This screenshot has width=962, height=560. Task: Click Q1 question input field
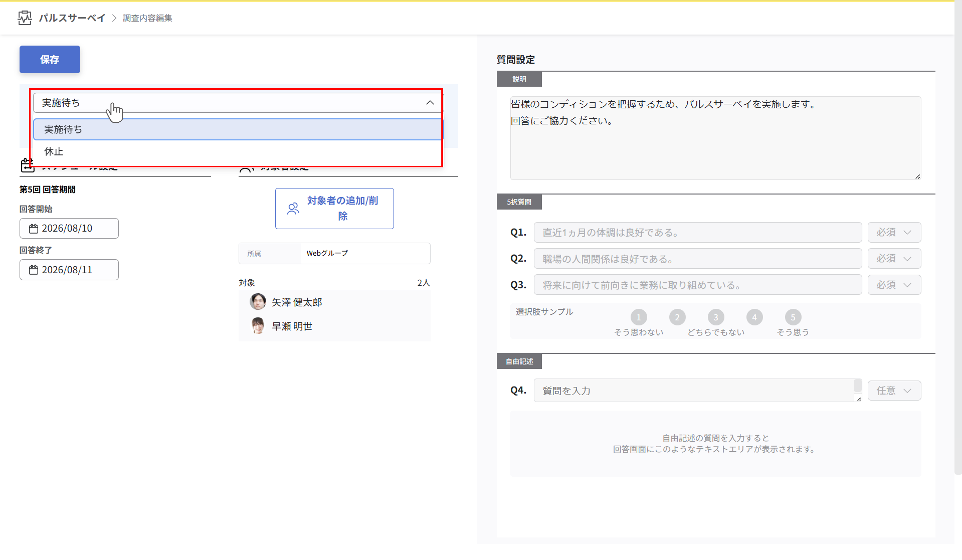(x=698, y=232)
